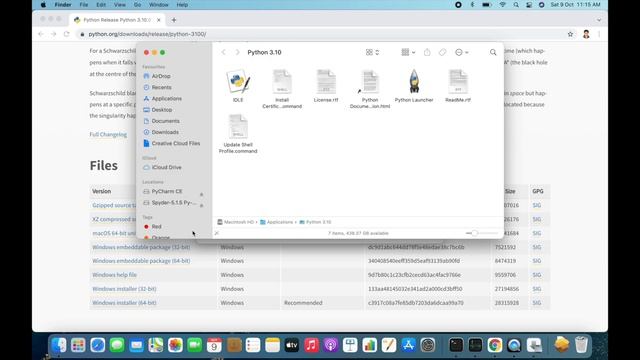Open a new Chrome tab
This screenshot has width=640, height=360.
(174, 20)
